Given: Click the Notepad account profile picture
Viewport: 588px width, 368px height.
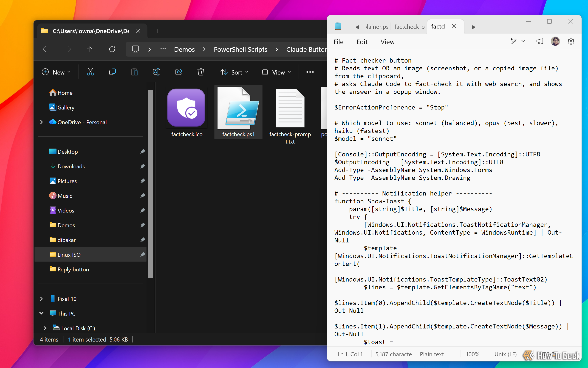Looking at the screenshot, I should (x=555, y=41).
